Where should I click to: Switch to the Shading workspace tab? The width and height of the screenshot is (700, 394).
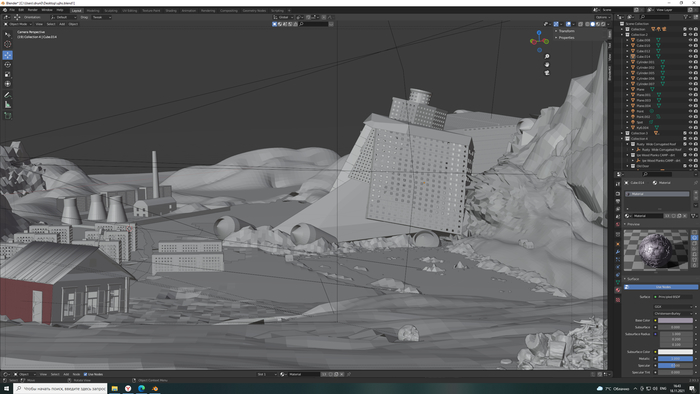point(171,10)
